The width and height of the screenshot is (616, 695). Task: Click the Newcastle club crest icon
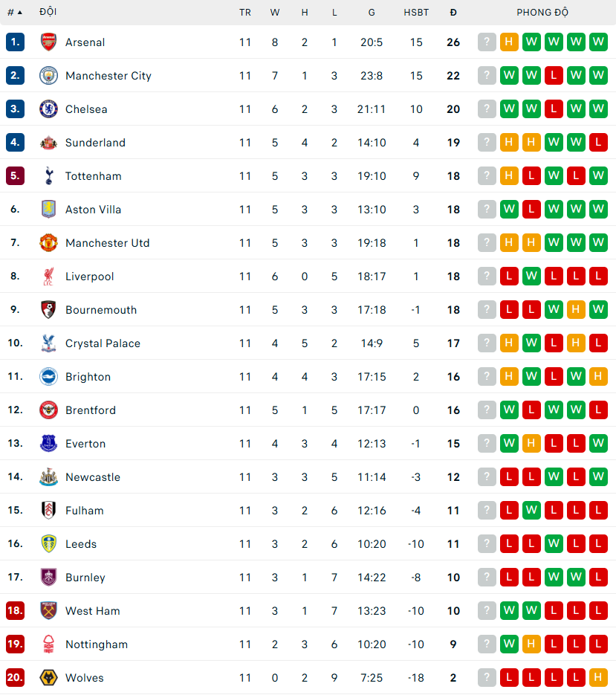pyautogui.click(x=48, y=477)
